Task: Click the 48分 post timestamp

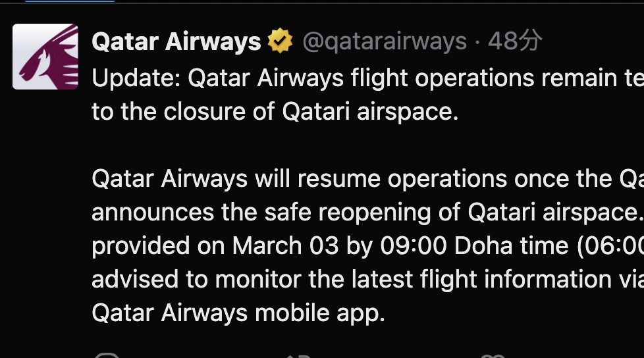Action: point(514,42)
